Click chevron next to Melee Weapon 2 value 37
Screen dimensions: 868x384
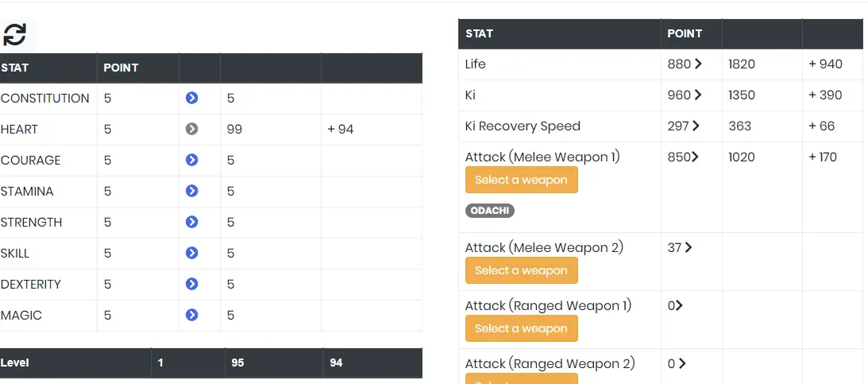688,248
